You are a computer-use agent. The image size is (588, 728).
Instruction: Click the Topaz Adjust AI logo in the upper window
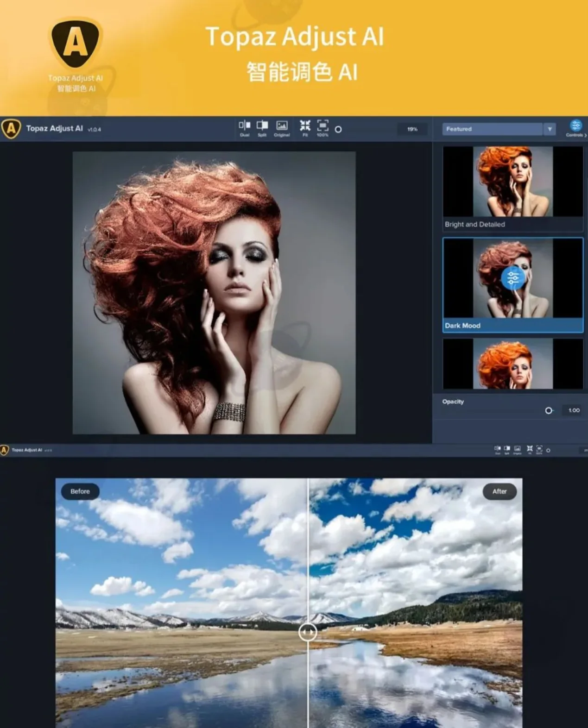click(x=11, y=129)
